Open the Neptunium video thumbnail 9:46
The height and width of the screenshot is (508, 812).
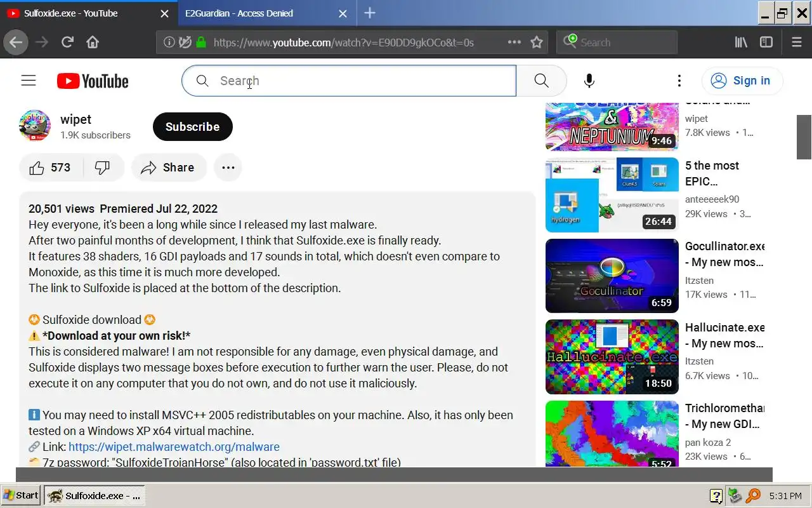[612, 126]
